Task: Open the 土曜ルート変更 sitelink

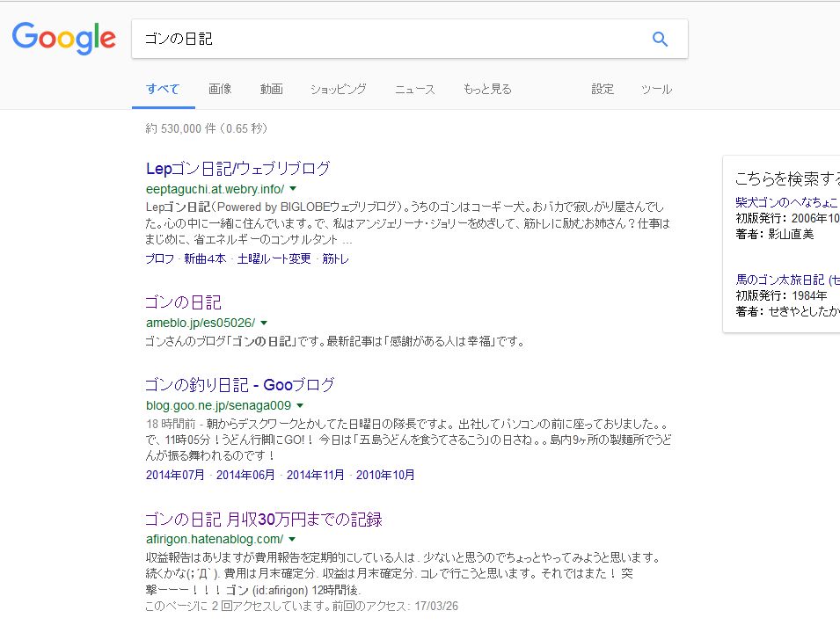Action: pyautogui.click(x=274, y=258)
